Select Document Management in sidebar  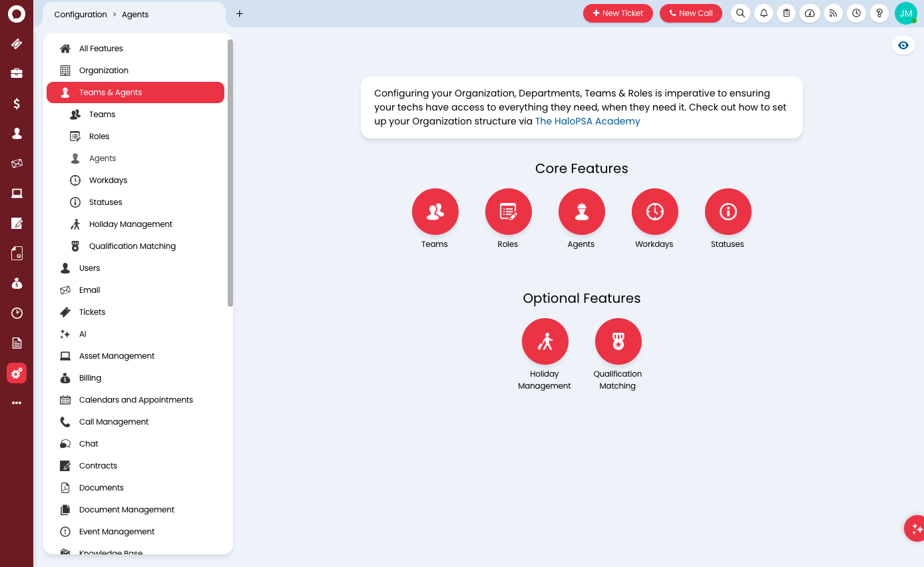point(135,510)
